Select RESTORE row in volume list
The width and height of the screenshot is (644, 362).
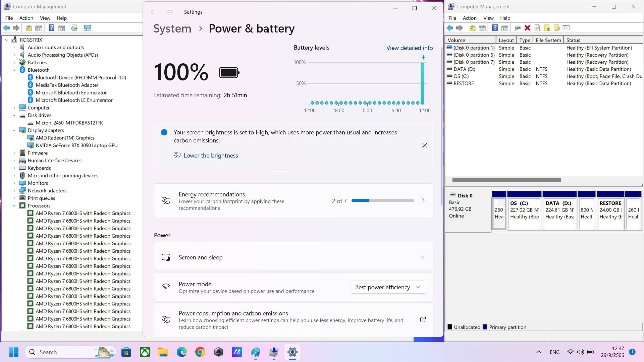[544, 83]
